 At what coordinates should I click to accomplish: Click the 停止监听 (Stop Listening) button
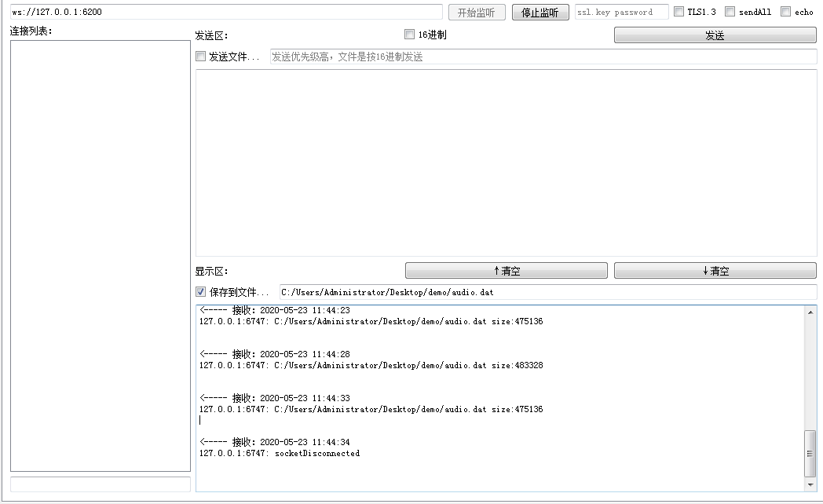pyautogui.click(x=540, y=12)
